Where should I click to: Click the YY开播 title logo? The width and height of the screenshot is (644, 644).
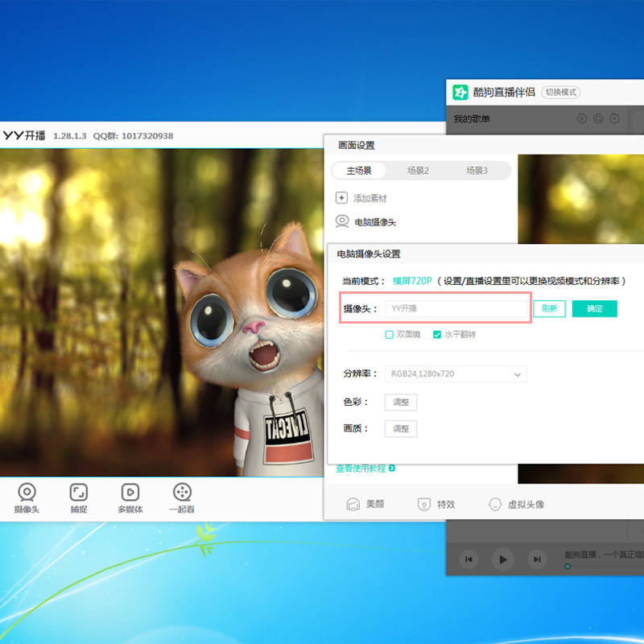(24, 135)
